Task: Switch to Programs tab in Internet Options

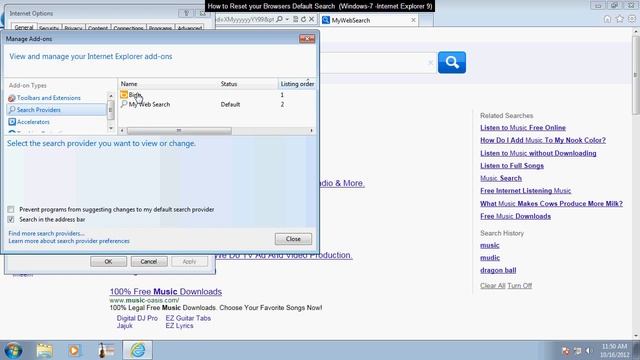Action: [x=160, y=28]
